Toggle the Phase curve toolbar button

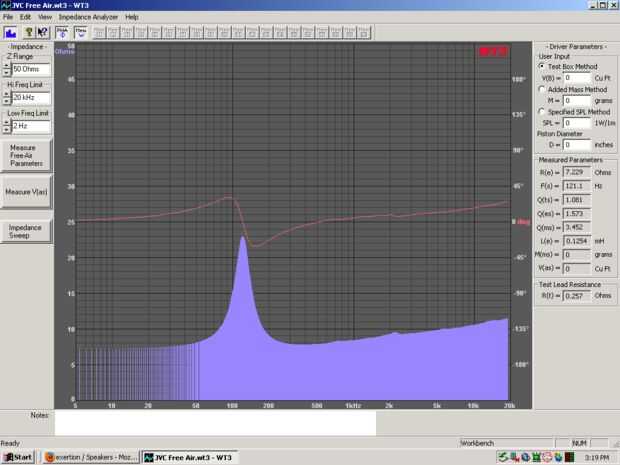point(62,32)
